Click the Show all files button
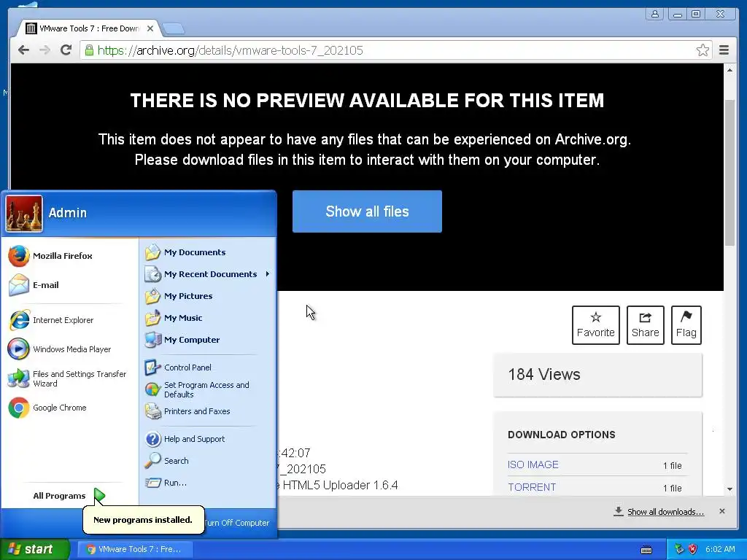747x560 pixels. (368, 211)
